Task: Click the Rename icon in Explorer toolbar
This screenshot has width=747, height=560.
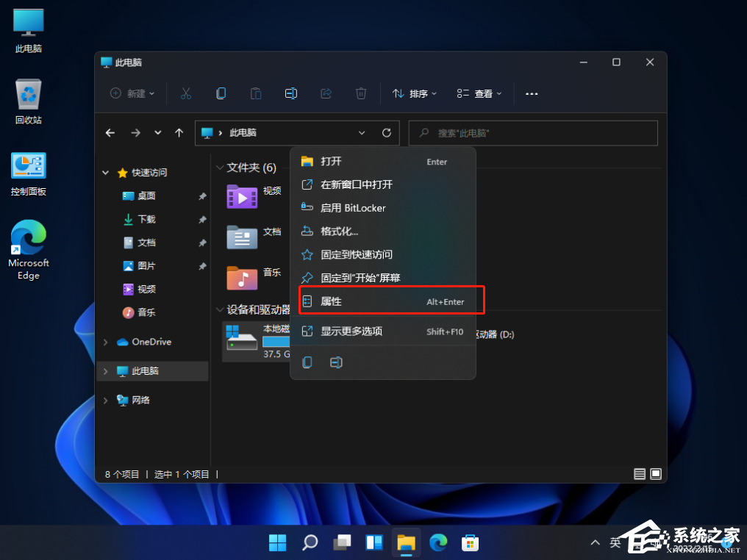Action: [x=291, y=93]
